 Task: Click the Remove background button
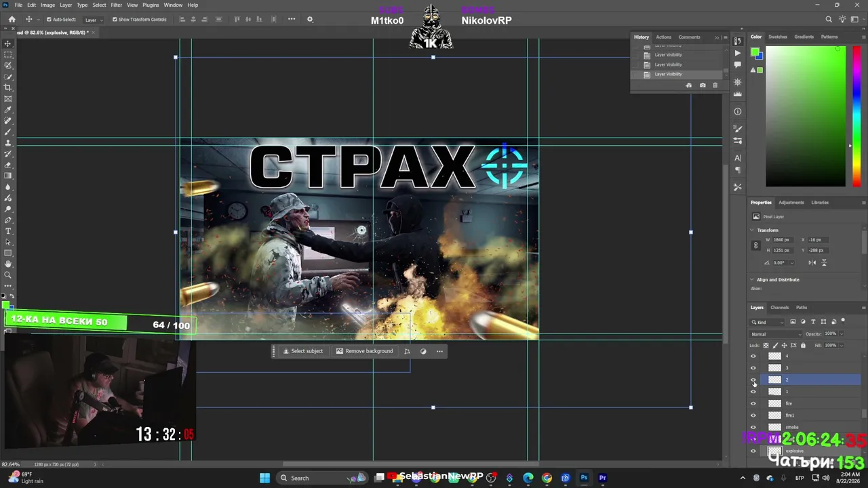pyautogui.click(x=365, y=351)
